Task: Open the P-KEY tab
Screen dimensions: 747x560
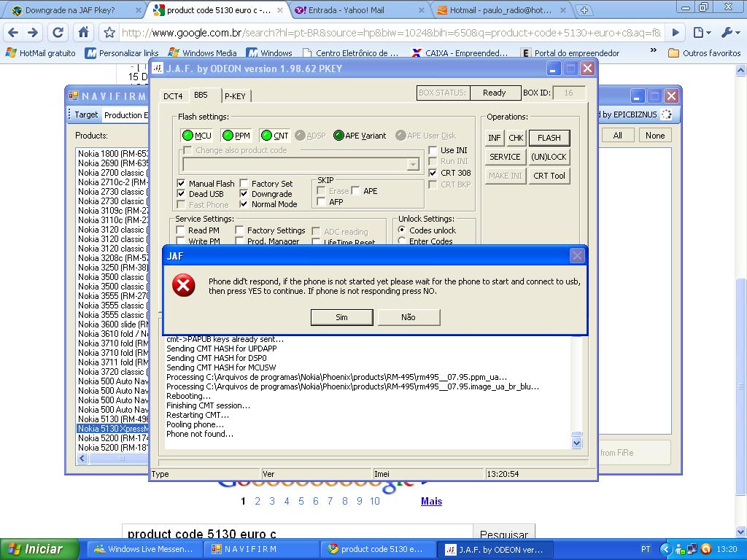Action: coord(235,96)
